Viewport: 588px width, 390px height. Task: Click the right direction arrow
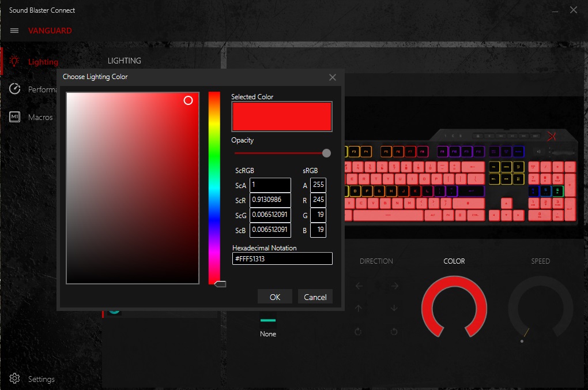pyautogui.click(x=394, y=286)
